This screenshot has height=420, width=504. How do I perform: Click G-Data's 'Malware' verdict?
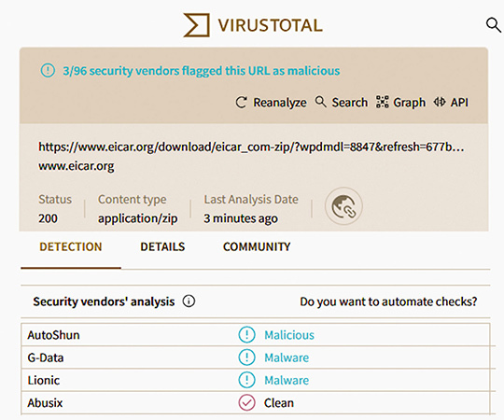287,357
